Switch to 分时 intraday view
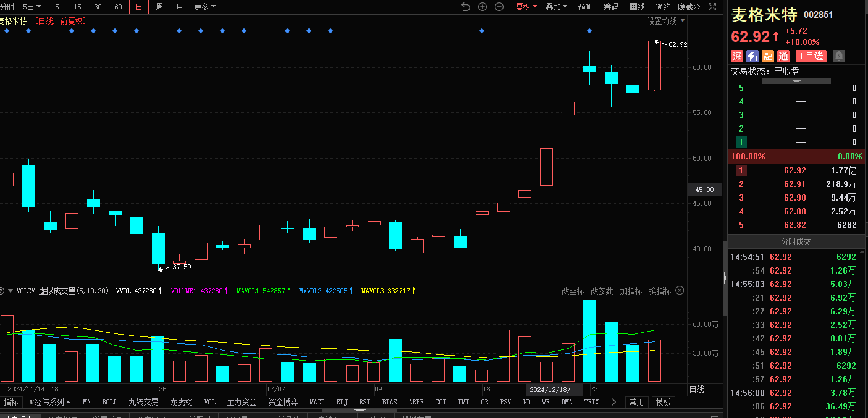Viewport: 868px width, 418px height. (x=7, y=7)
